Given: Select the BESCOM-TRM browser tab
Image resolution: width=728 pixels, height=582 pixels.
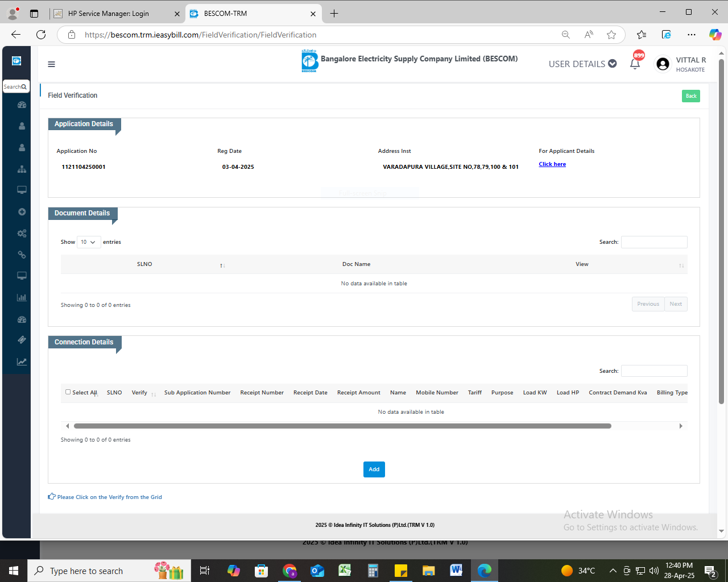Looking at the screenshot, I should (254, 13).
